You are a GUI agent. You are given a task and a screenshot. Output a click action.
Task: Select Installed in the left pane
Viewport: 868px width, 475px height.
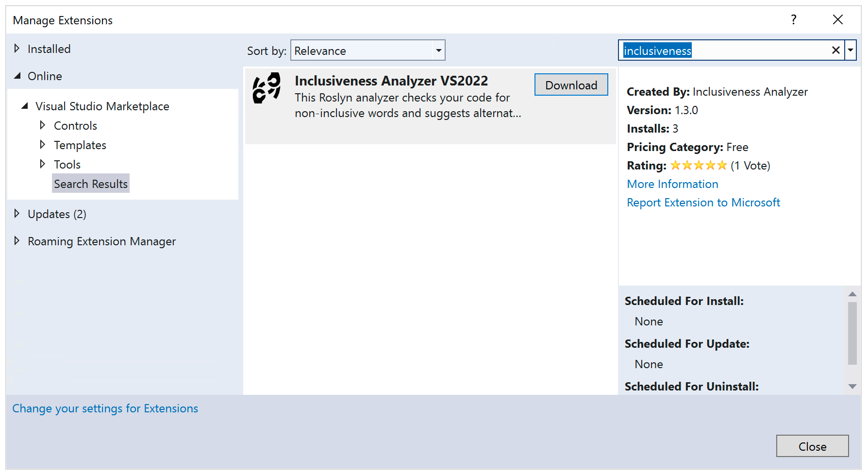(49, 49)
